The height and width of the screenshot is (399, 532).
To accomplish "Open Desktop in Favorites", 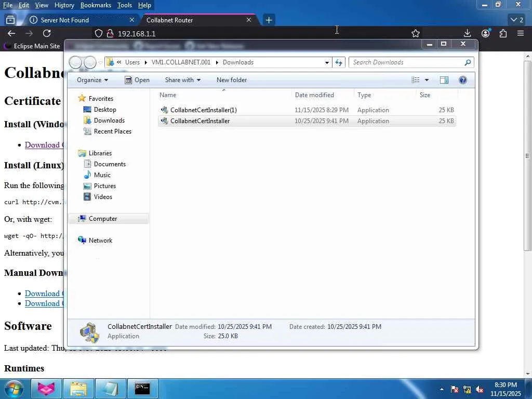I will click(105, 110).
